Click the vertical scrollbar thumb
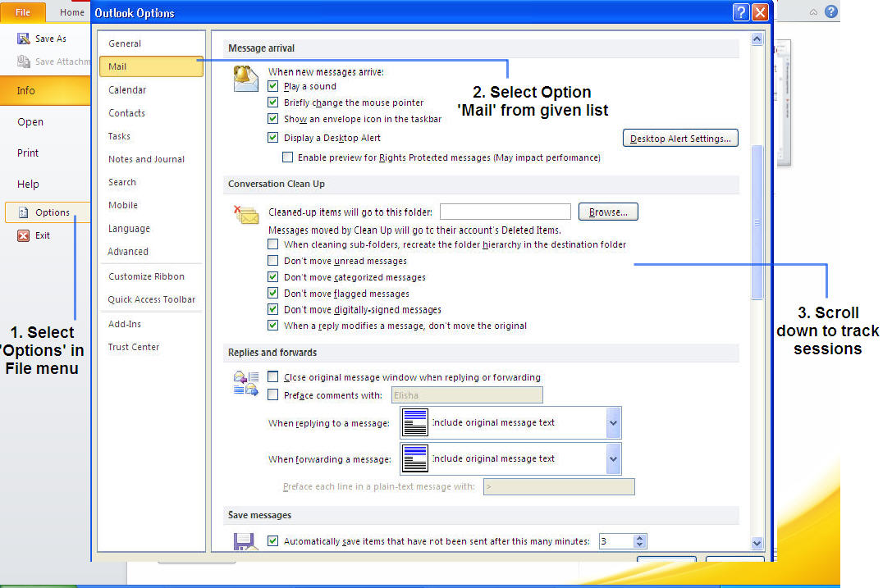The height and width of the screenshot is (588, 892). point(757,222)
